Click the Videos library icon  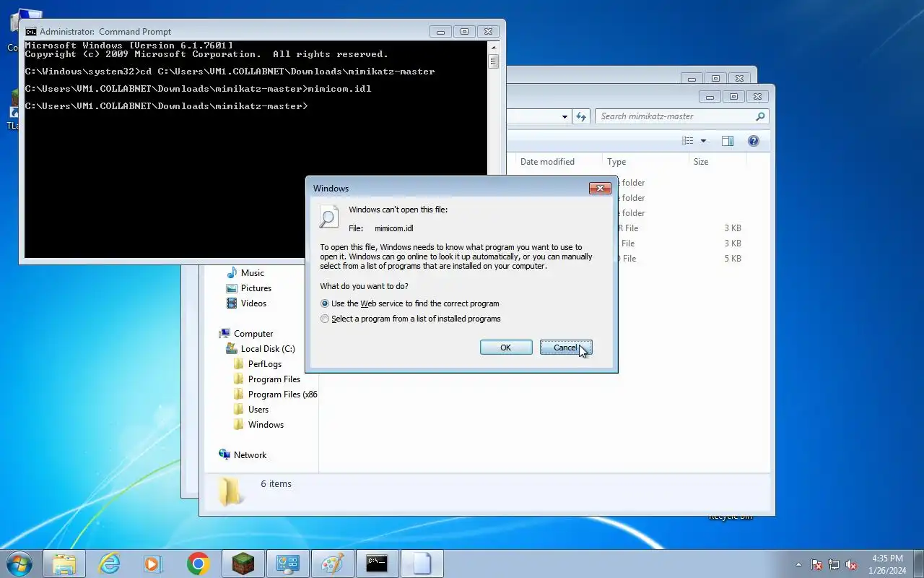232,303
